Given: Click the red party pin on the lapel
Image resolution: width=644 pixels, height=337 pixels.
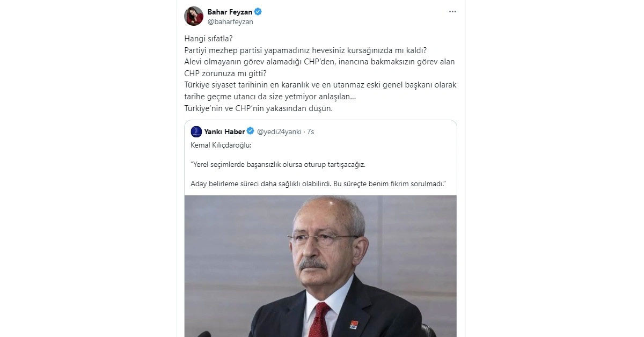Looking at the screenshot, I should (x=354, y=324).
